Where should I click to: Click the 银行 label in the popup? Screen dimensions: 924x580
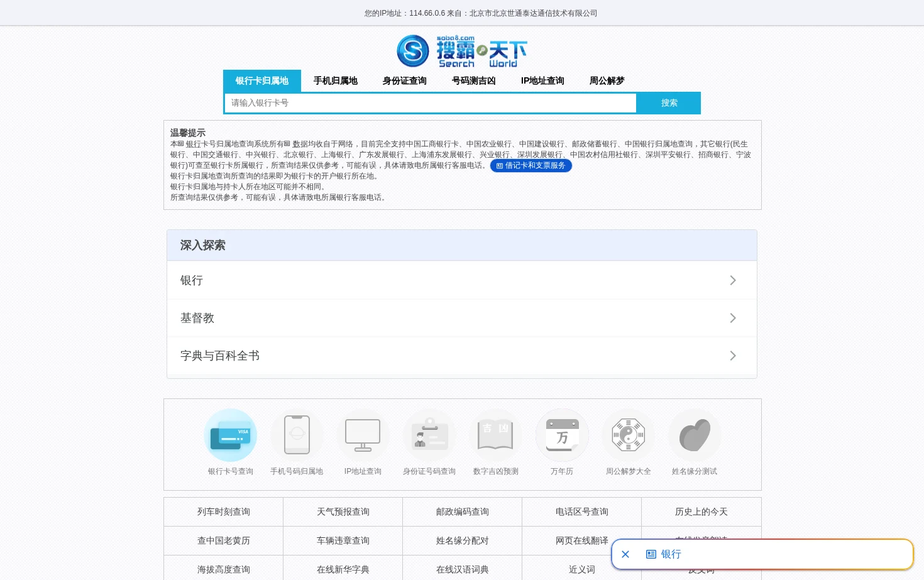click(x=671, y=554)
